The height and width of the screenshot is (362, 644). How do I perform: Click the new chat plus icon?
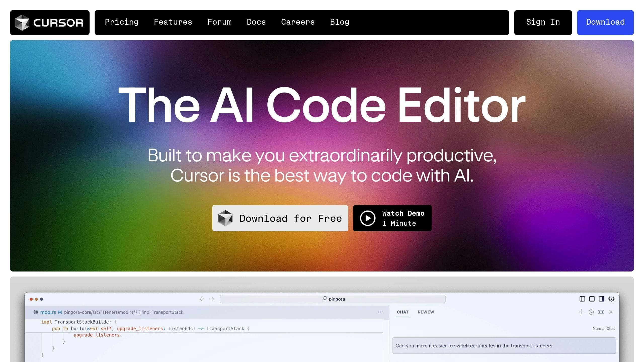pos(580,312)
